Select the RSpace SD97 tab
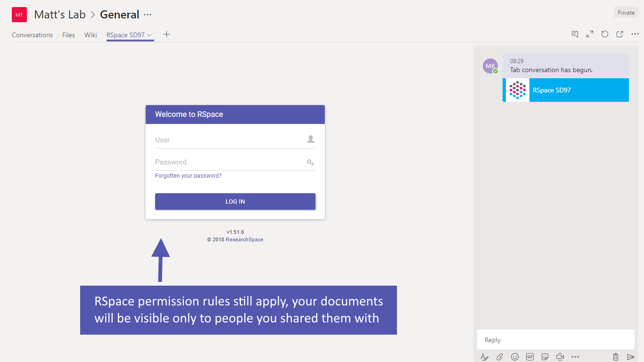Image resolution: width=644 pixels, height=362 pixels. (125, 35)
